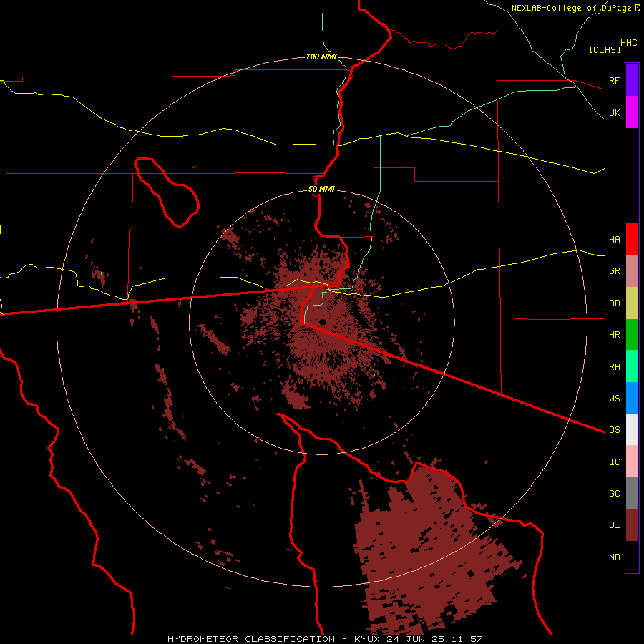644x644 pixels.
Task: Click the RF legend label
Action: pyautogui.click(x=614, y=80)
